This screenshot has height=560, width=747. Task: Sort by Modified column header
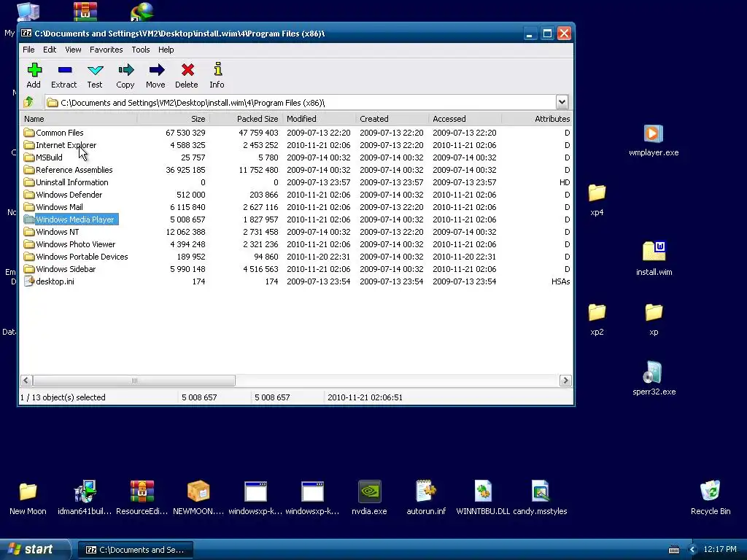click(x=320, y=119)
